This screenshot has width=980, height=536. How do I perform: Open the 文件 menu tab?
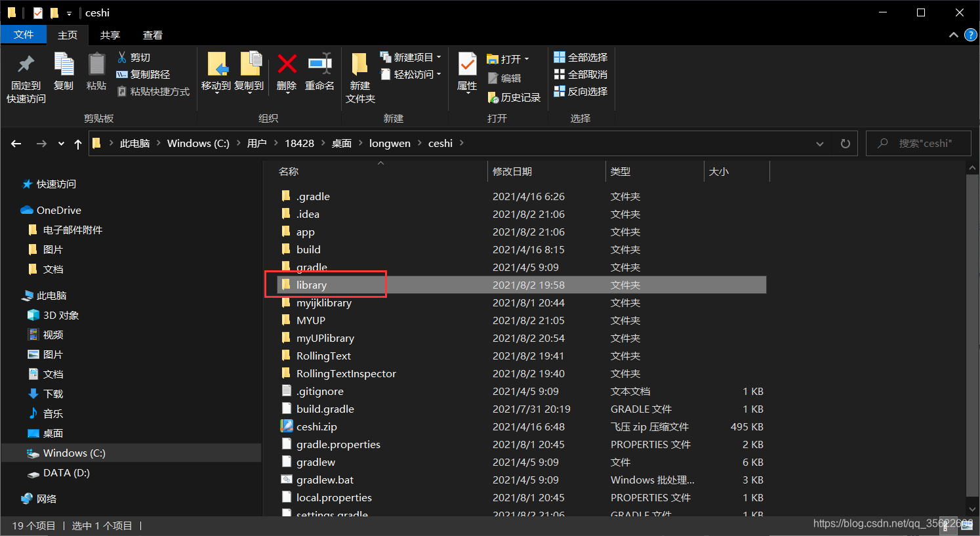click(x=24, y=35)
